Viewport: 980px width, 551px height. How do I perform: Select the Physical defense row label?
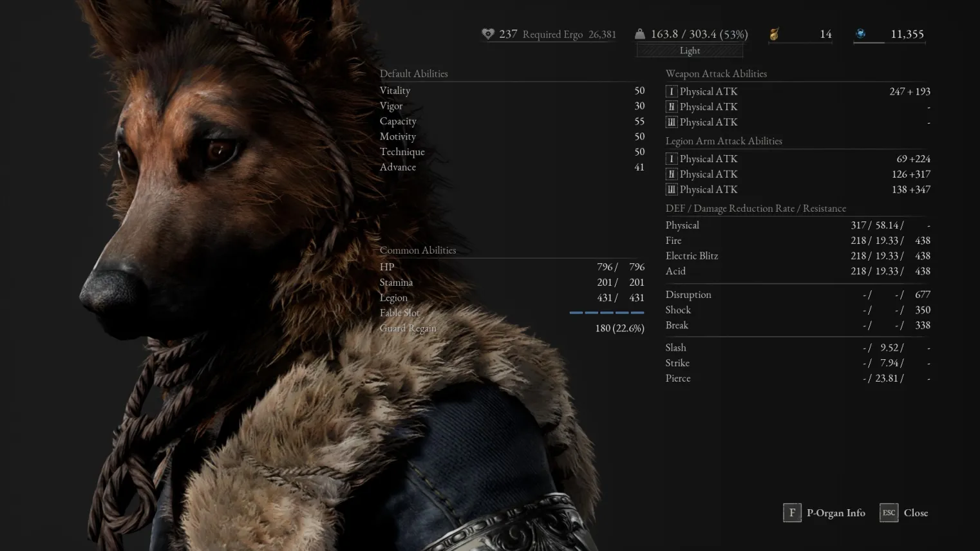pos(682,225)
